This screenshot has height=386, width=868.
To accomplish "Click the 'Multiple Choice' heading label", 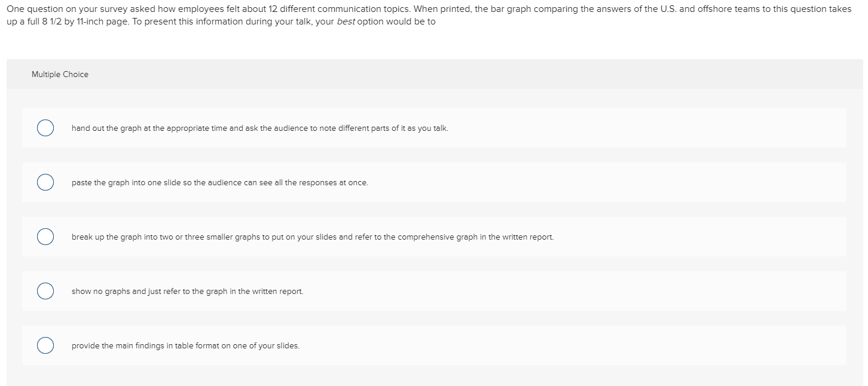I will click(x=60, y=75).
